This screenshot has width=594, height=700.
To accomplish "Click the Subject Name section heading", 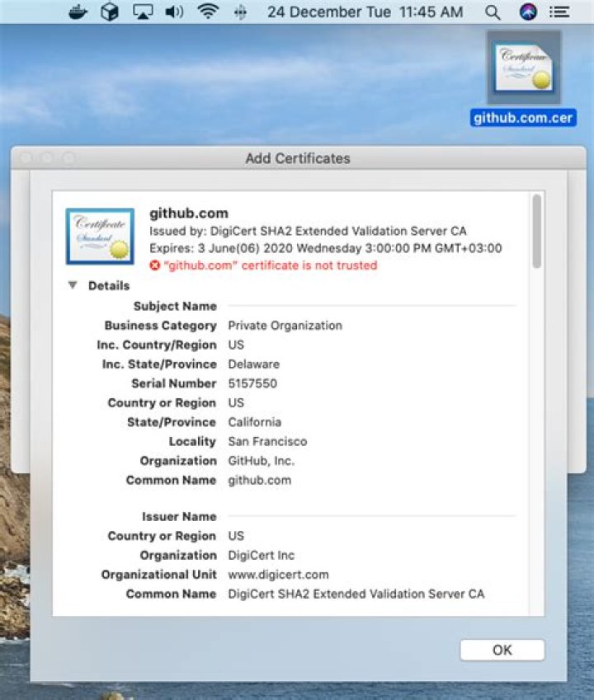I will point(175,306).
